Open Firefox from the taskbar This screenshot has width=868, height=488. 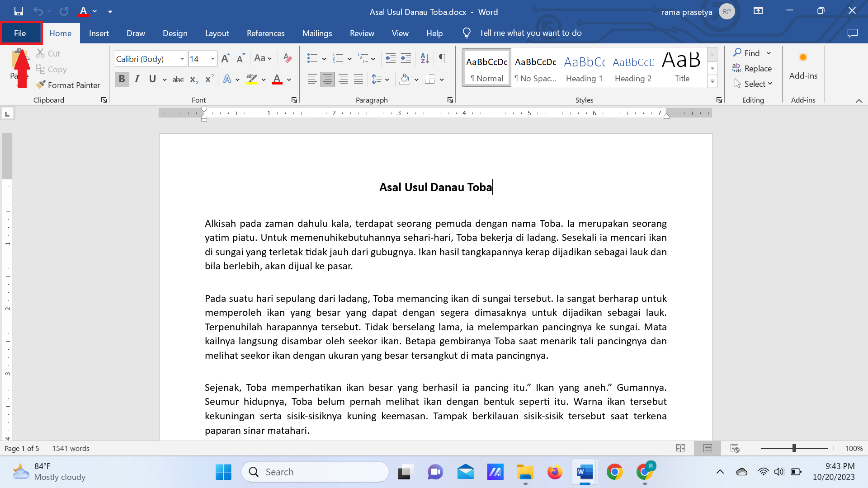pyautogui.click(x=555, y=472)
